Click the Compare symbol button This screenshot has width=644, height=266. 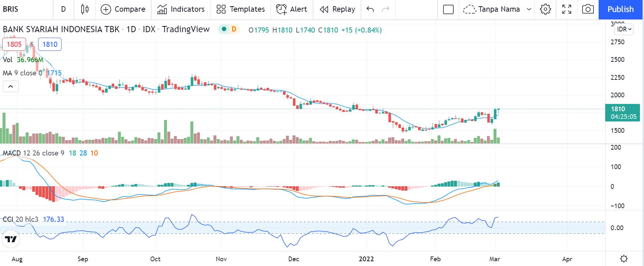tap(123, 9)
